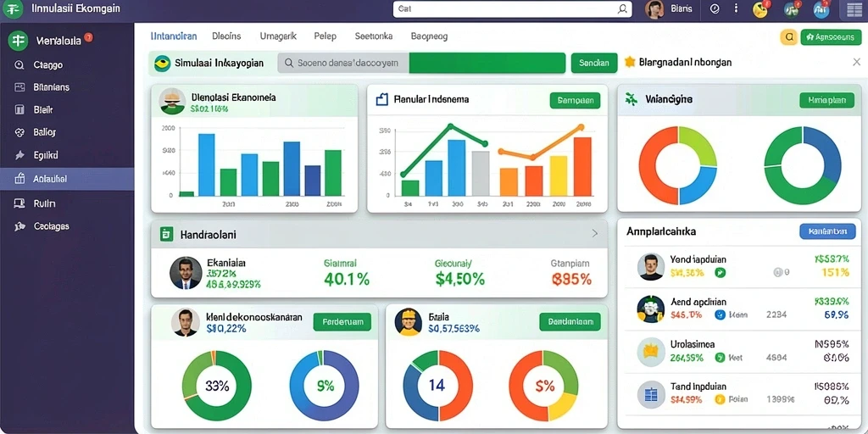This screenshot has width=868, height=434.
Task: Click the yellow star icon beside Blargnadani inbongan
Action: click(x=630, y=62)
